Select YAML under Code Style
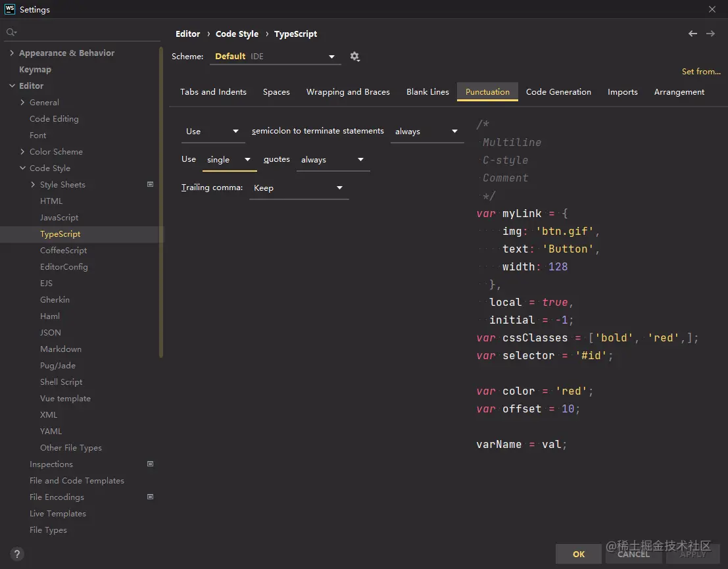Screen dimensions: 728x569 [x=51, y=431]
